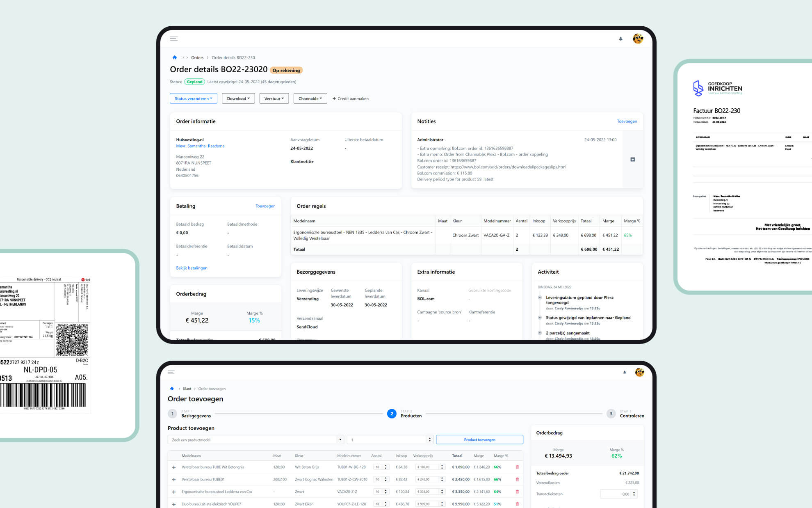Click the Modelnummer column header in Order regels
This screenshot has width=812, height=508.
tap(497, 221)
